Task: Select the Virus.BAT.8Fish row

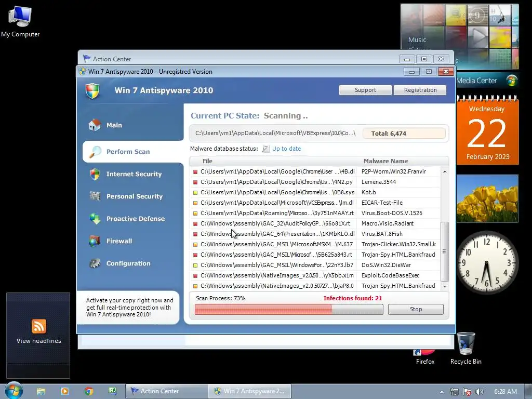Action: tap(314, 234)
